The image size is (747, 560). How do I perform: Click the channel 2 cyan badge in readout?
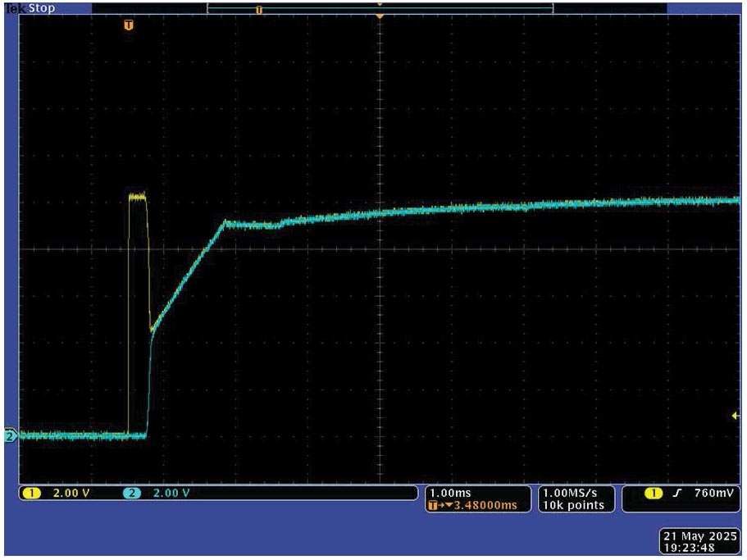point(133,494)
